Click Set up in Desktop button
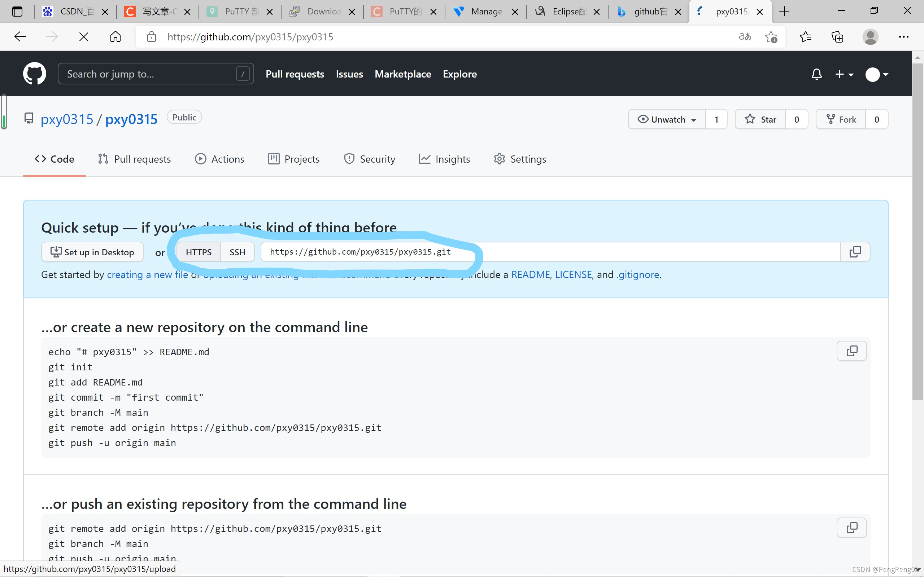The image size is (924, 577). pyautogui.click(x=92, y=252)
